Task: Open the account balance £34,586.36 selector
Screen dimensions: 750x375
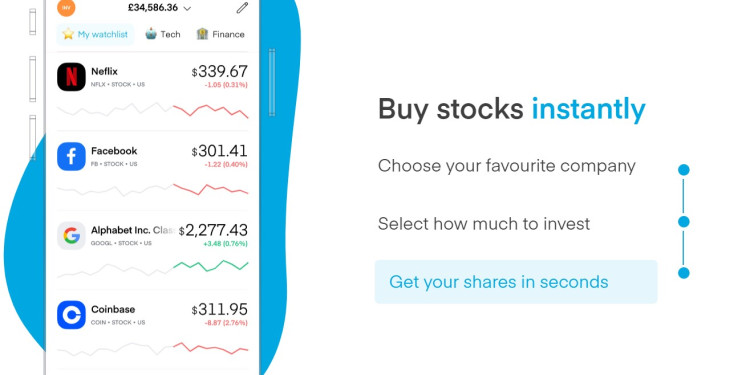Action: click(x=160, y=8)
